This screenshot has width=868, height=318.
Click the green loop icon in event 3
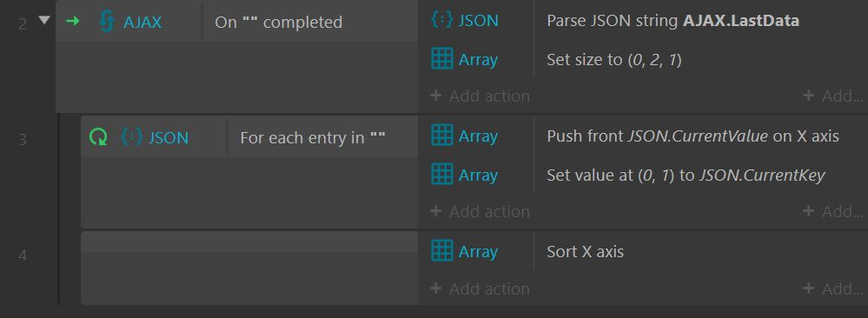[x=98, y=136]
